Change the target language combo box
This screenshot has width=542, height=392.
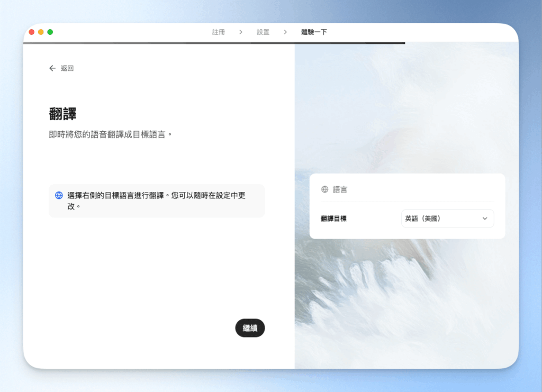click(x=448, y=218)
